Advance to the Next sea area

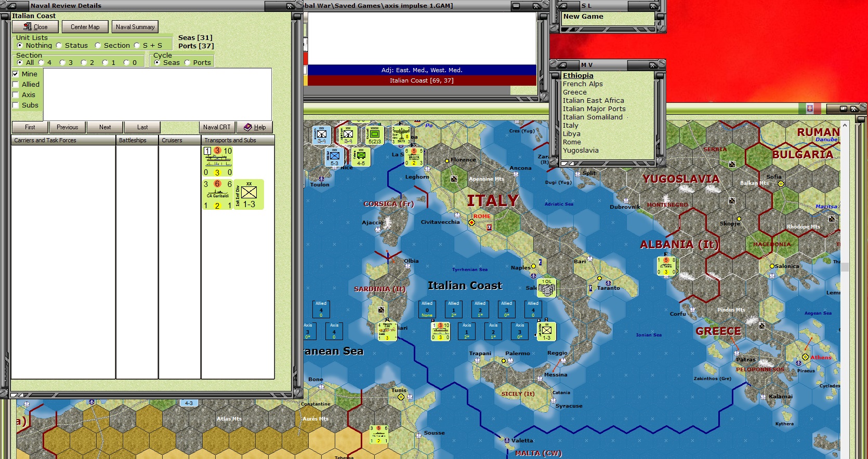pos(105,127)
